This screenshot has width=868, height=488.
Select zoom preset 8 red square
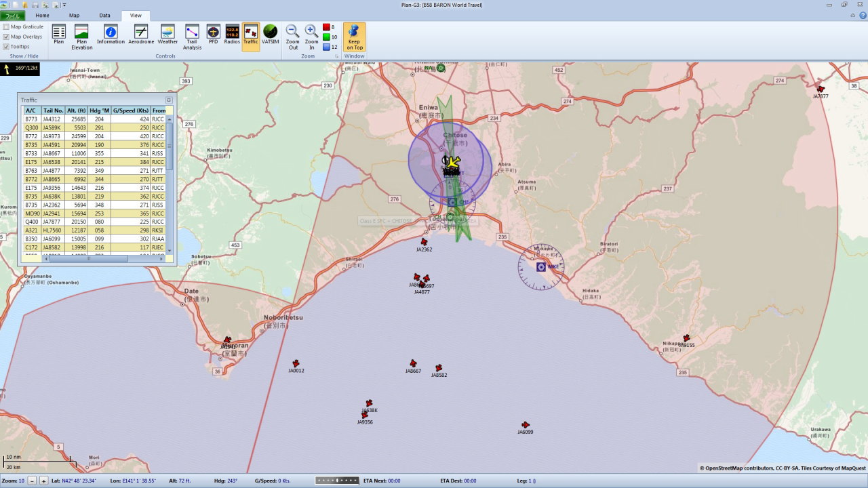pos(330,27)
